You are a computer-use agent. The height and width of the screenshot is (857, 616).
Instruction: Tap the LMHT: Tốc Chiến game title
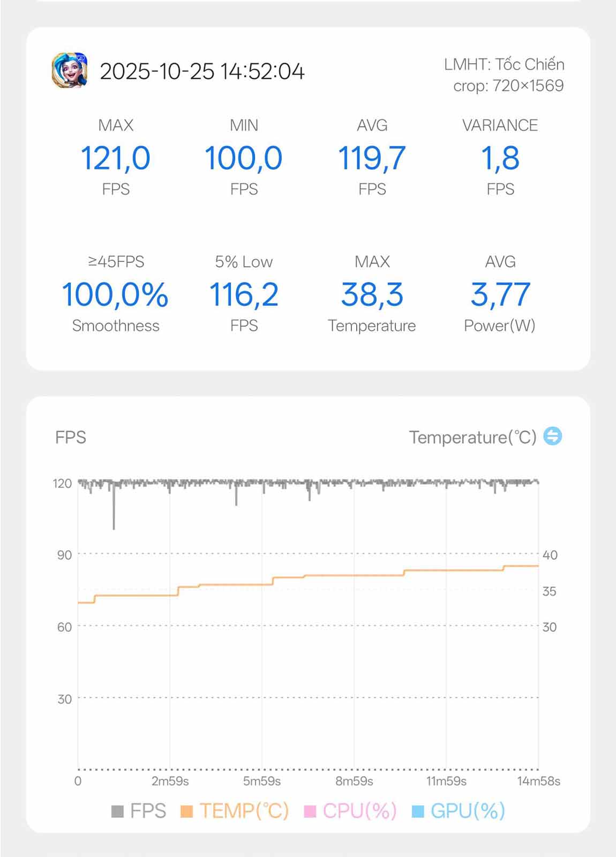[504, 64]
